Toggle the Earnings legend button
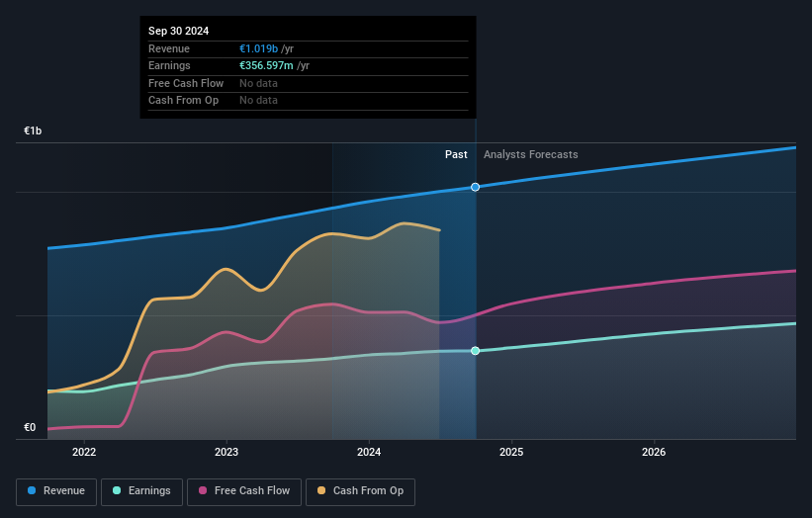The width and height of the screenshot is (812, 518). click(141, 491)
